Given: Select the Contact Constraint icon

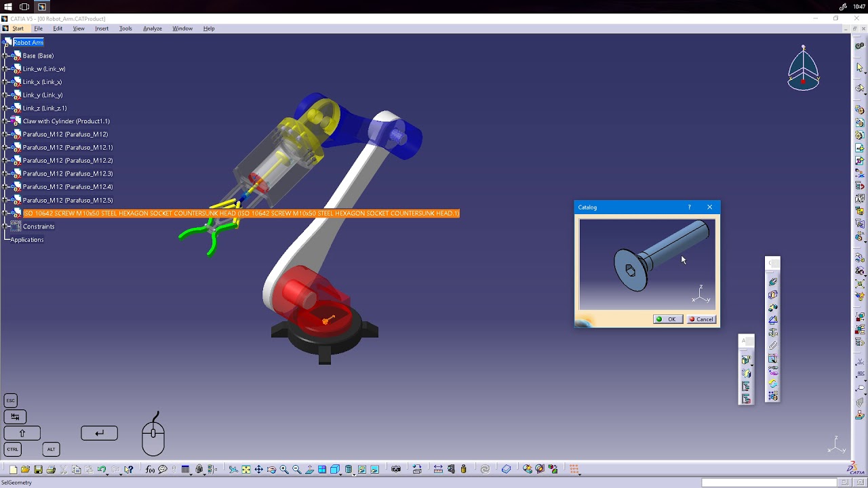Looking at the screenshot, I should 773,295.
